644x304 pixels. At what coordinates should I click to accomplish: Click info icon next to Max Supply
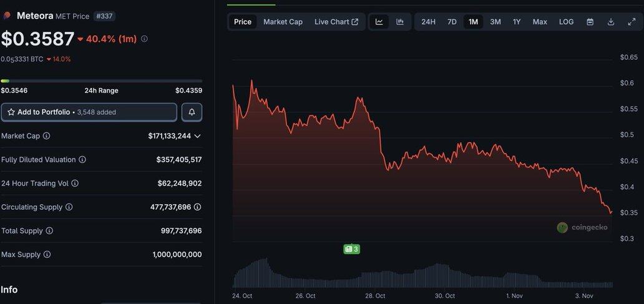(x=47, y=255)
